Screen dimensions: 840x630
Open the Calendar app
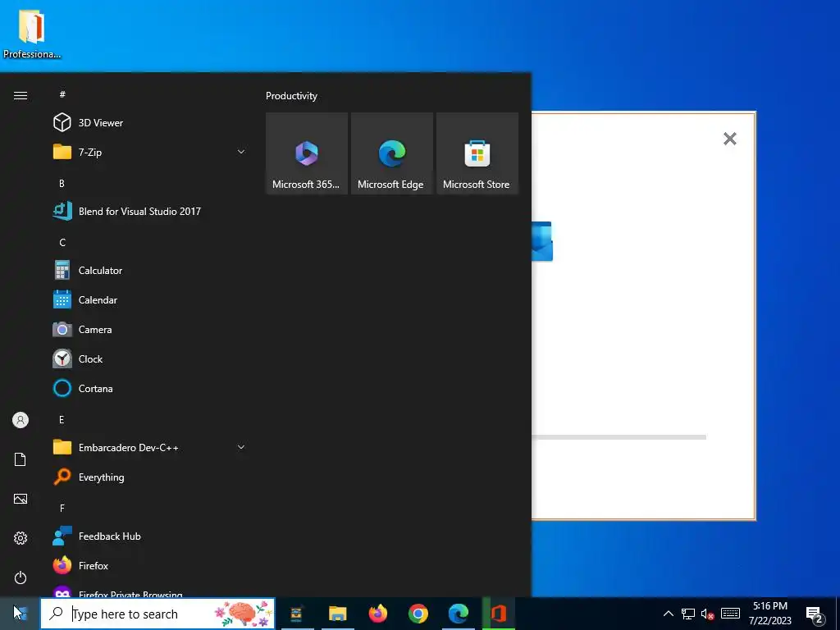(x=150, y=300)
